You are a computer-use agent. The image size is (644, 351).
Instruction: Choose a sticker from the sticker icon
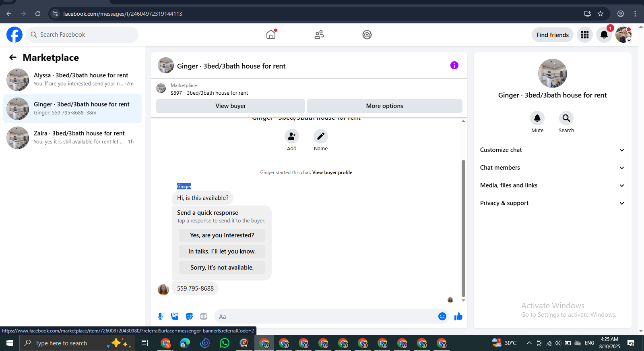coord(189,316)
